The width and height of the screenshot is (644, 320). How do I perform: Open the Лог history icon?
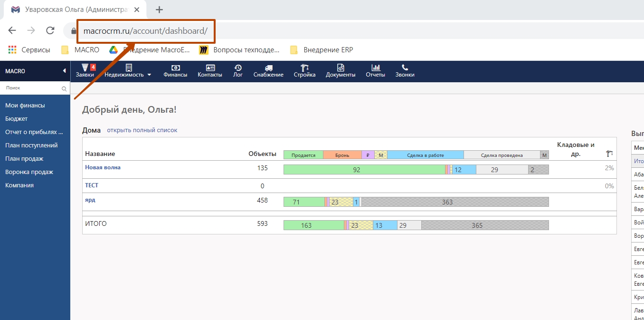tap(238, 68)
